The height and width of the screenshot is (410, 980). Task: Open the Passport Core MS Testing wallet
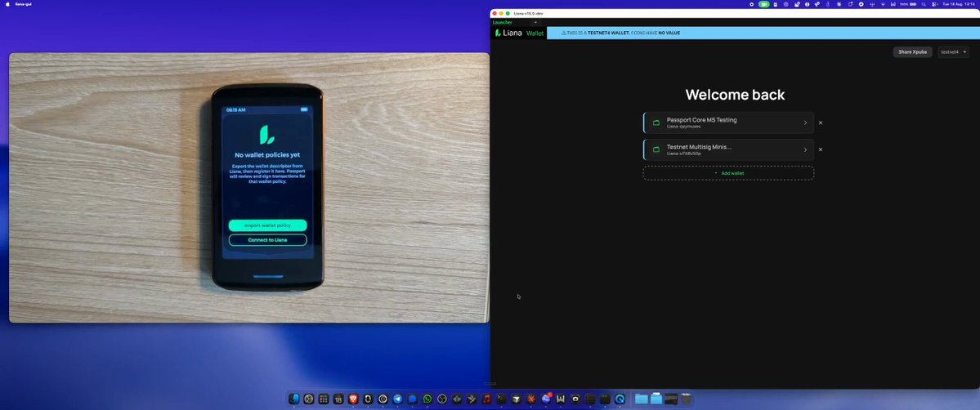[x=728, y=123]
